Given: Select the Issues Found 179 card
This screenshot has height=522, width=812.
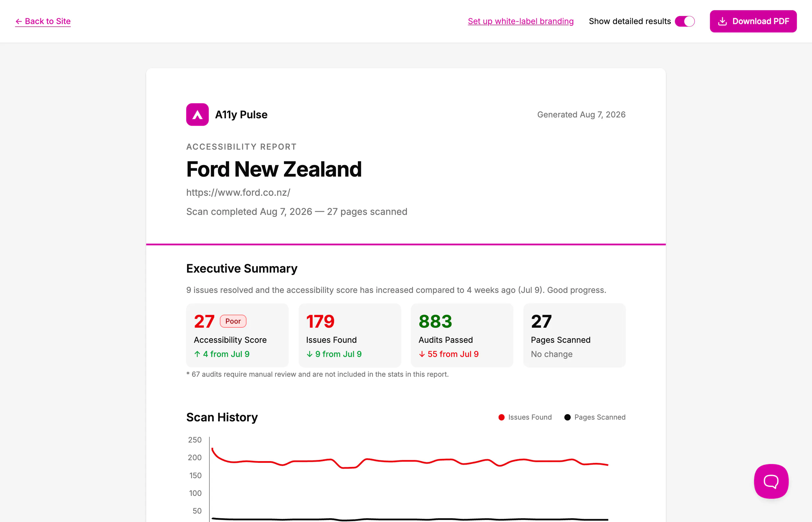Looking at the screenshot, I should point(350,335).
